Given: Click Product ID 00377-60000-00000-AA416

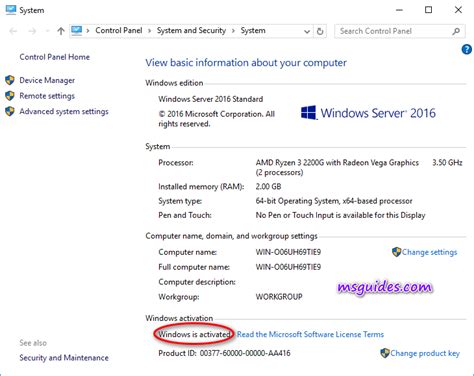Looking at the screenshot, I should (x=224, y=353).
